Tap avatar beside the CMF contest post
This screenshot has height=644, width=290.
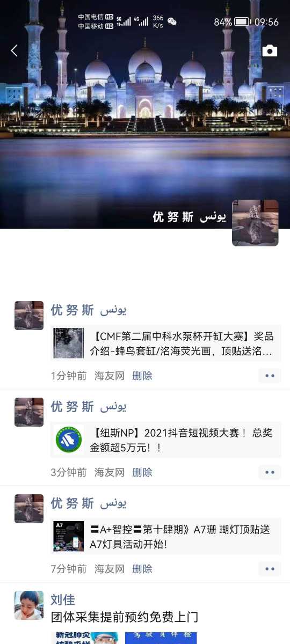[x=29, y=316]
